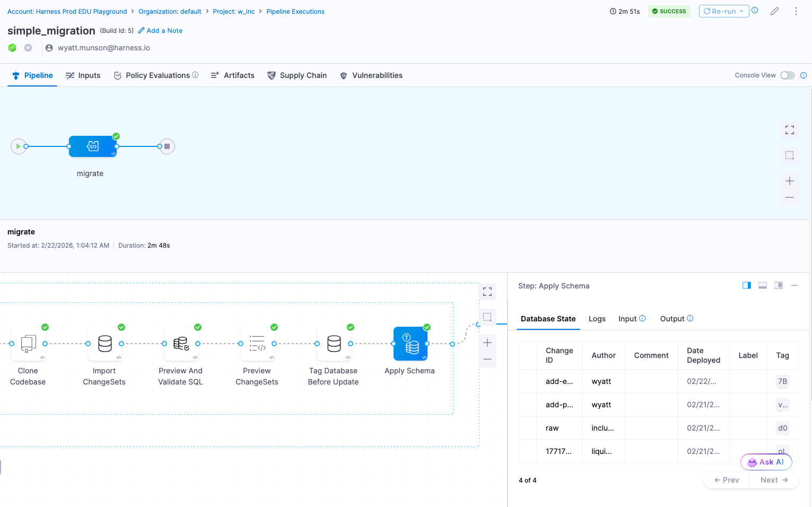This screenshot has height=507, width=812.
Task: Toggle the Console View switch
Action: click(788, 75)
